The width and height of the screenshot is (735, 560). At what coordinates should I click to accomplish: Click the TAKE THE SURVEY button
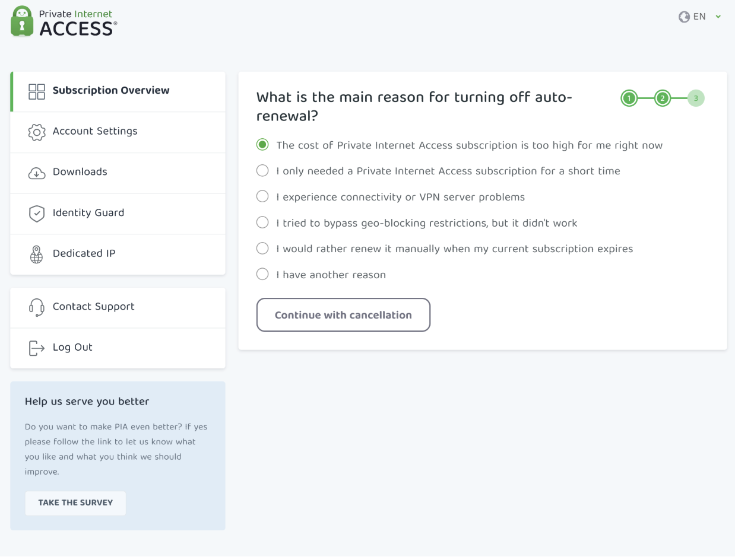pos(75,502)
